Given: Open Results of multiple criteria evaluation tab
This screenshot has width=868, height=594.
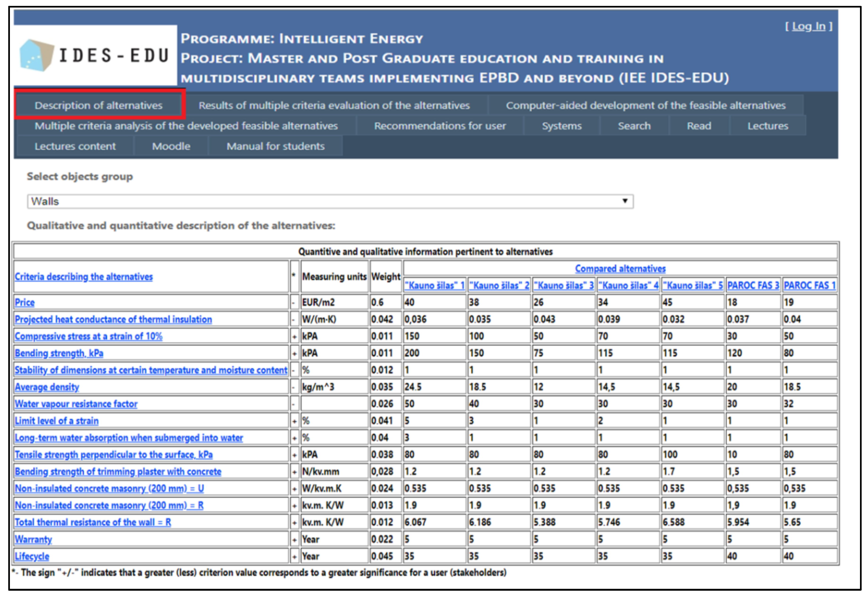Looking at the screenshot, I should 334,106.
